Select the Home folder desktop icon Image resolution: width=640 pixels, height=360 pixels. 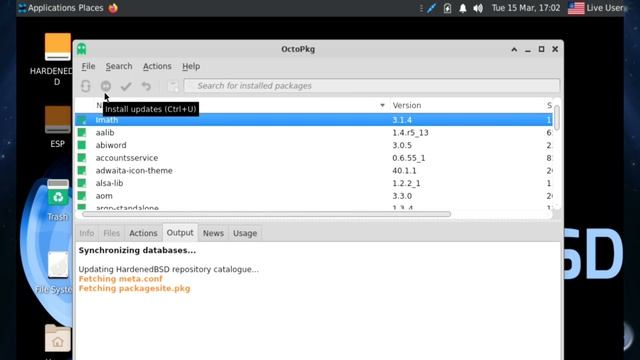pos(58,339)
